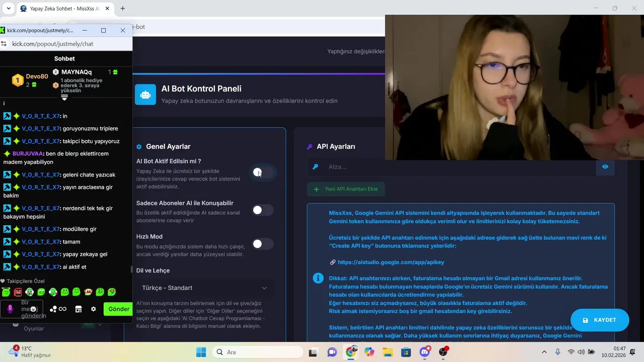
Task: Click the Gönder send button
Action: [118, 309]
